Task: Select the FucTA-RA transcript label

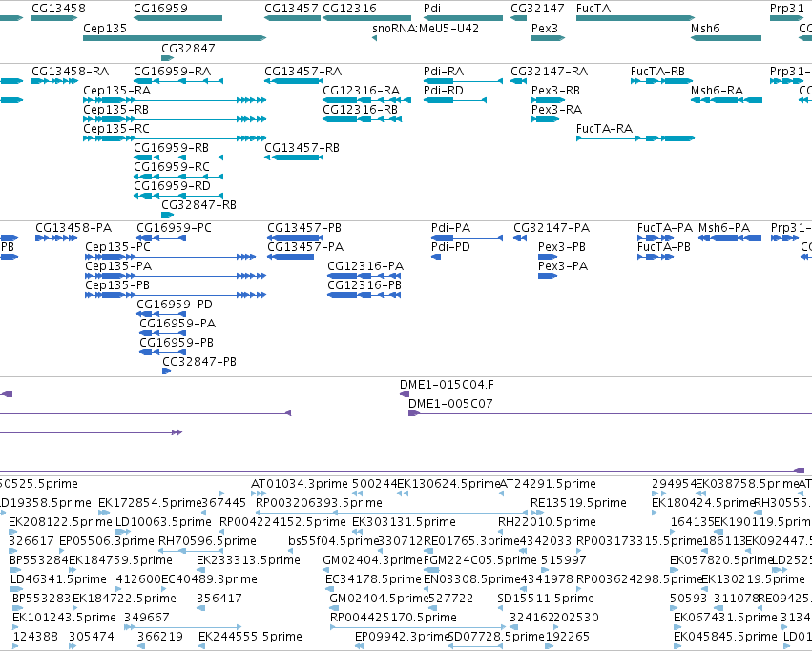Action: coord(604,129)
